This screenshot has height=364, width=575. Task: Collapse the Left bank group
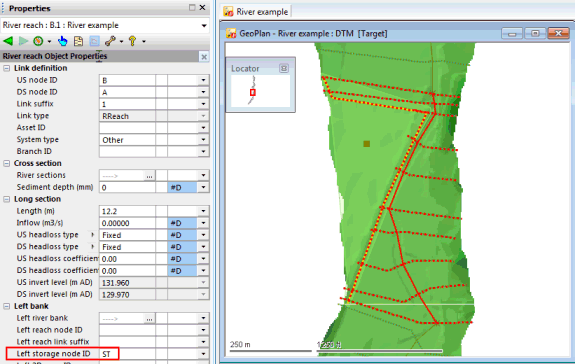point(7,306)
